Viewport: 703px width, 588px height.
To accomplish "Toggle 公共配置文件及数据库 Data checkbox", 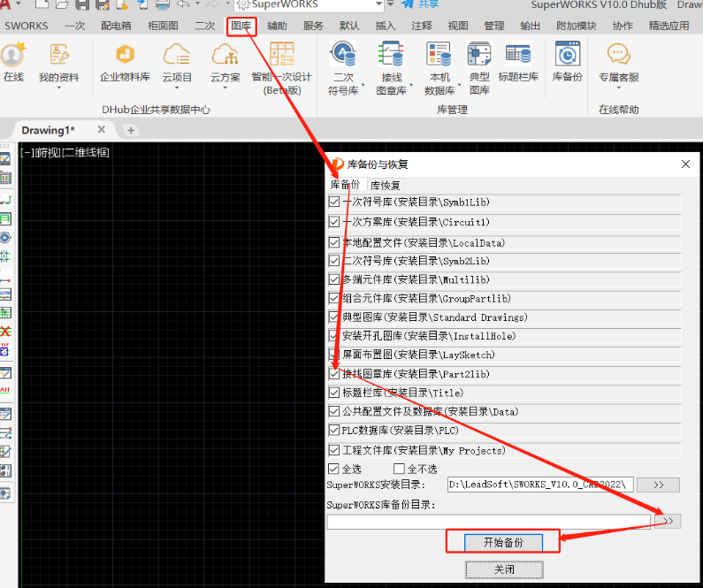I will 334,411.
